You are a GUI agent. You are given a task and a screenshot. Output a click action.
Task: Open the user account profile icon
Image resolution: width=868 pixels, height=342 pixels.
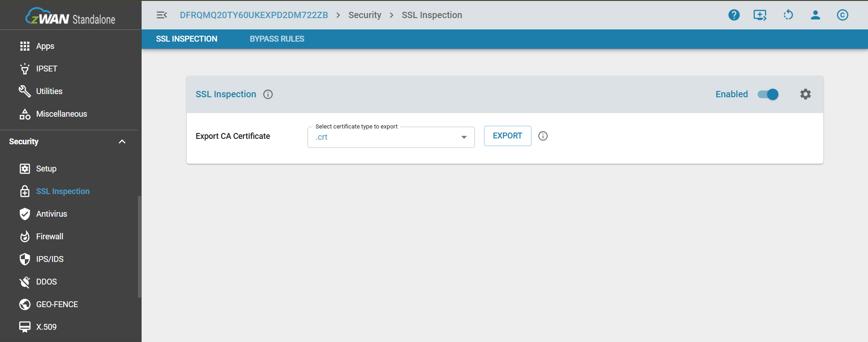tap(815, 15)
